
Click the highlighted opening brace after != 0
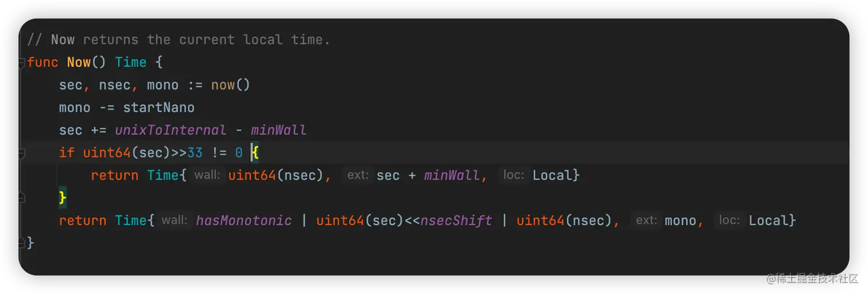pyautogui.click(x=255, y=153)
